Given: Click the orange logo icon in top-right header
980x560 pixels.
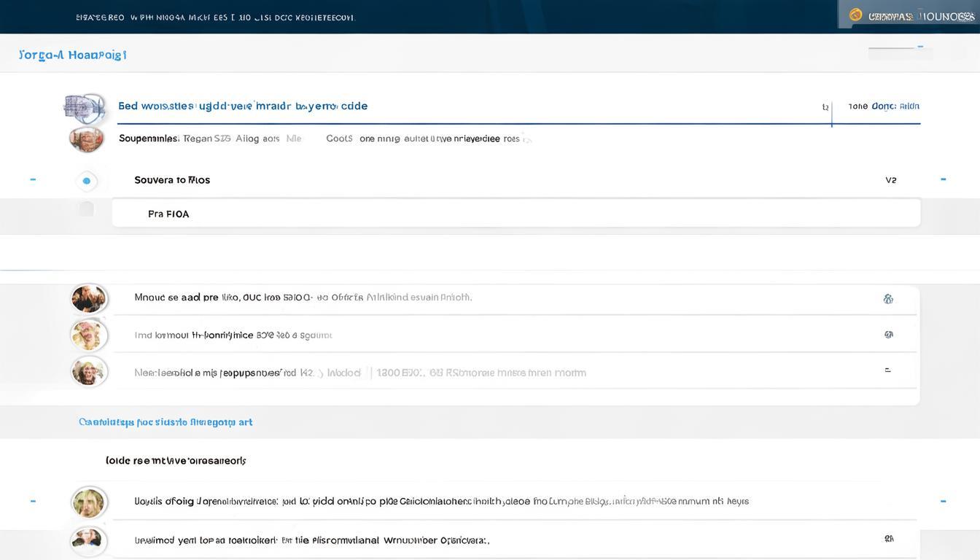Looking at the screenshot, I should pyautogui.click(x=856, y=15).
